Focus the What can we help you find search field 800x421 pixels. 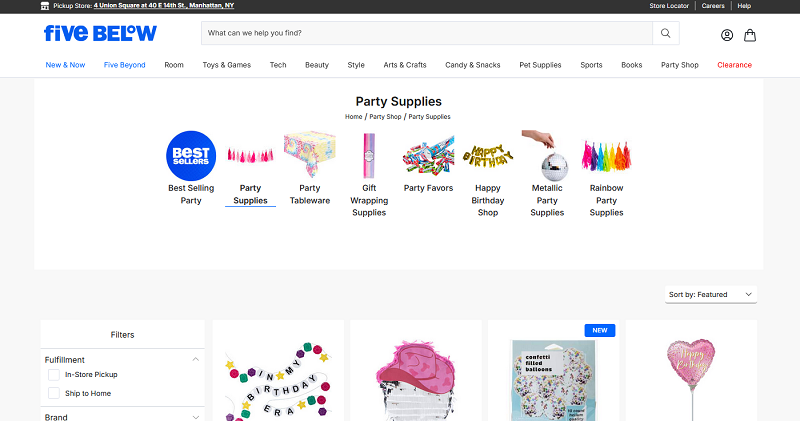[427, 33]
